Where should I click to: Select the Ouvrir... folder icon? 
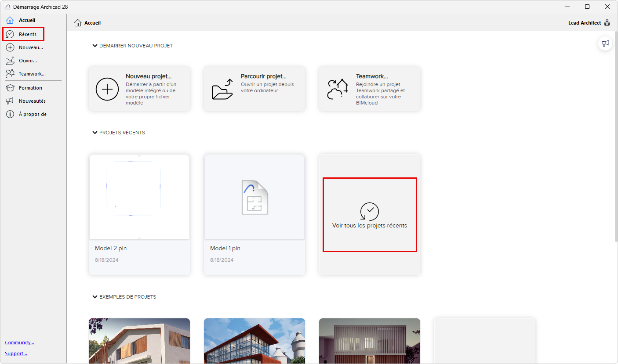point(10,61)
